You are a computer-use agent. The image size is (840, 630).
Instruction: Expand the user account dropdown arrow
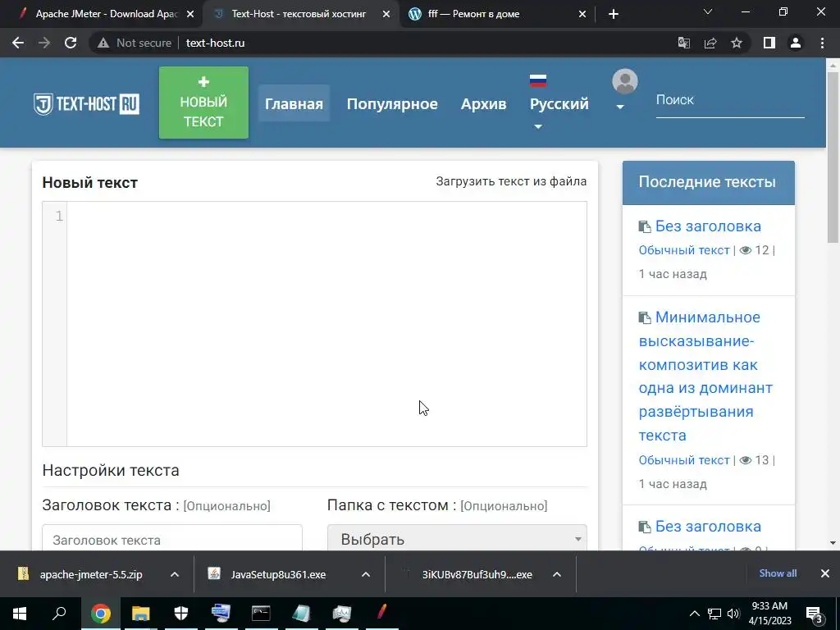(620, 107)
